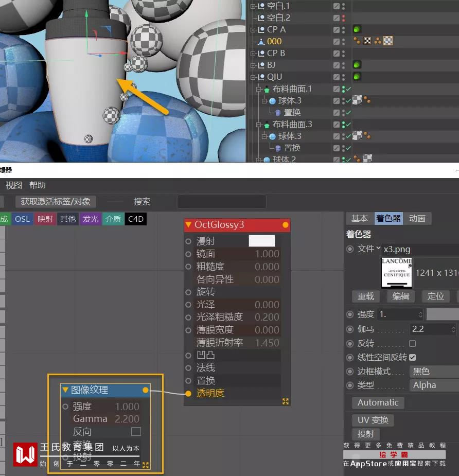Uncheck 线性空间反转 checkbox

[x=412, y=357]
